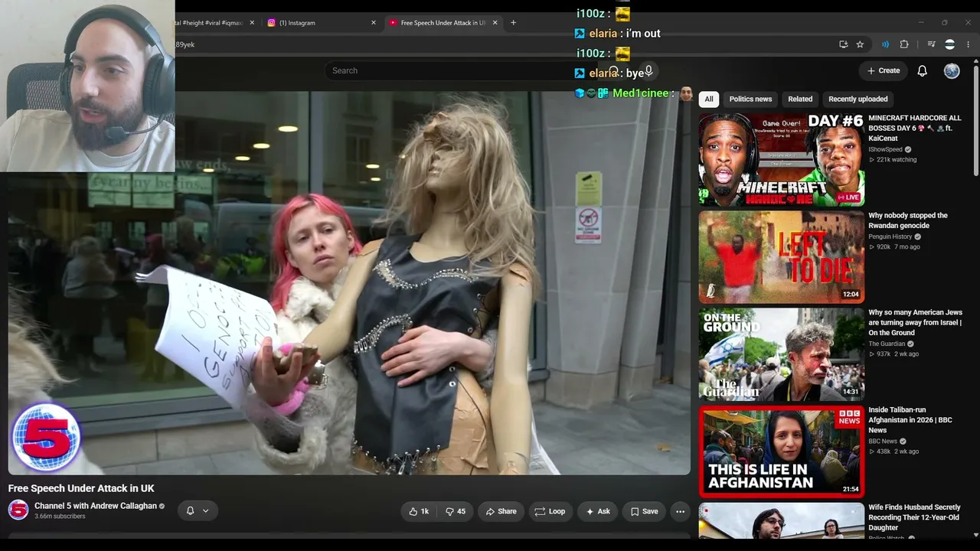Open the 'Wife Finds Husband' video thumbnail
Viewport: 980px width, 551px height.
782,521
